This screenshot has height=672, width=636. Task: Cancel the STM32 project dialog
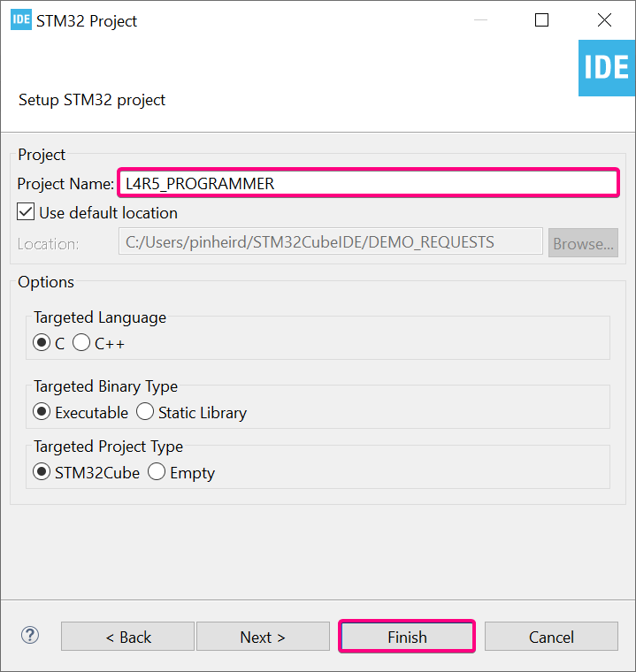coord(551,637)
